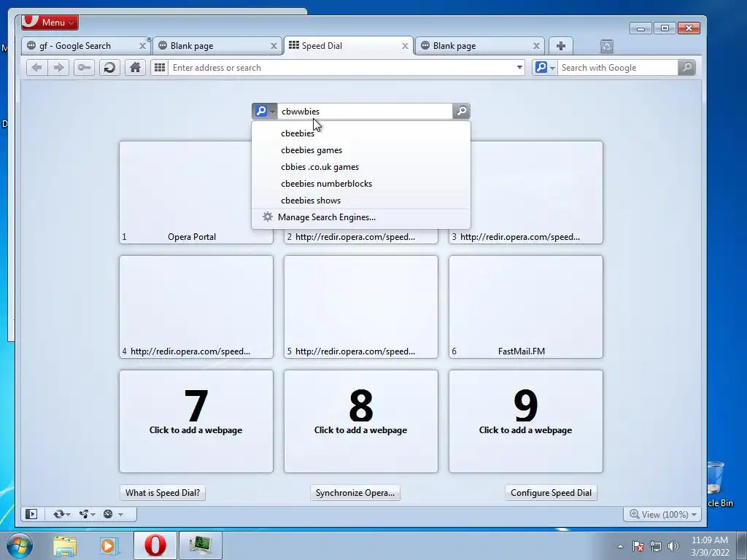Launch Windows Media Player from taskbar
The height and width of the screenshot is (560, 747).
pos(109,545)
